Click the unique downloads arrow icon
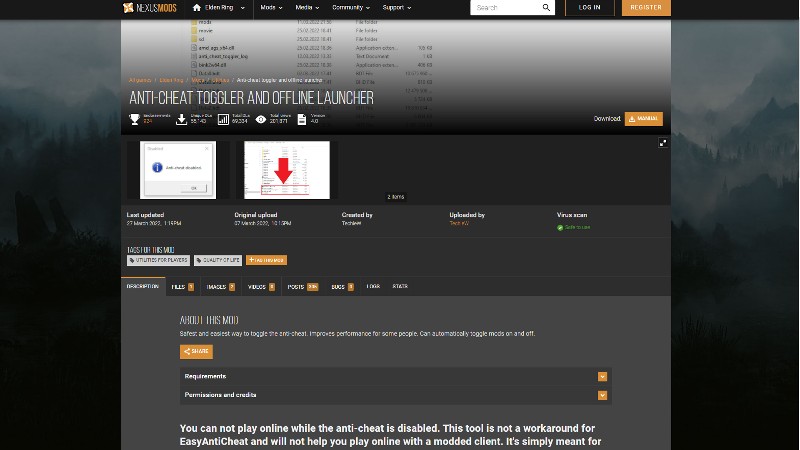Screen dimensions: 800x450 click(x=181, y=119)
